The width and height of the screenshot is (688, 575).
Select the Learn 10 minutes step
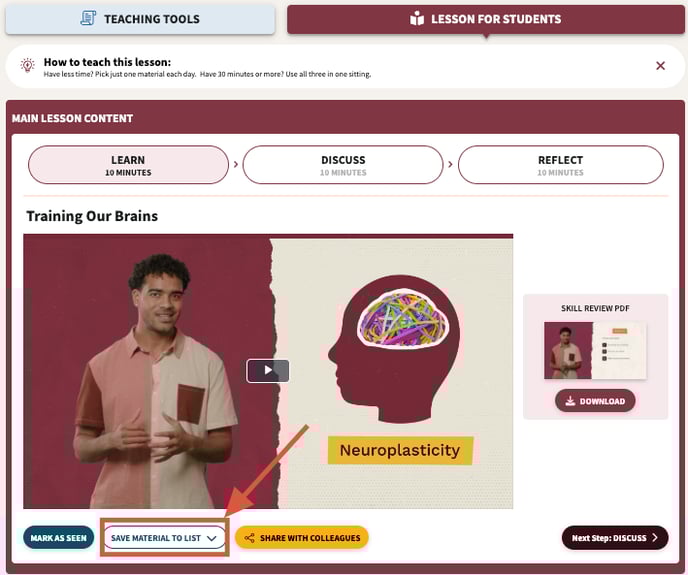pyautogui.click(x=128, y=165)
